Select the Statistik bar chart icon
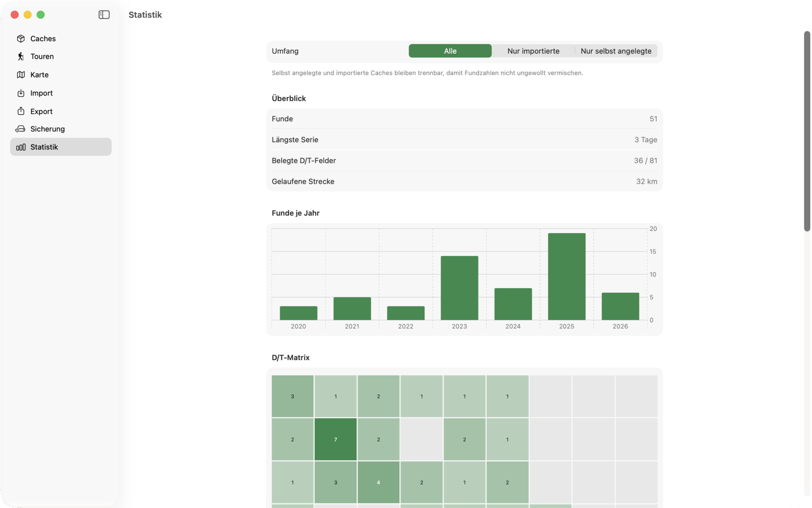The width and height of the screenshot is (812, 508). click(x=21, y=147)
